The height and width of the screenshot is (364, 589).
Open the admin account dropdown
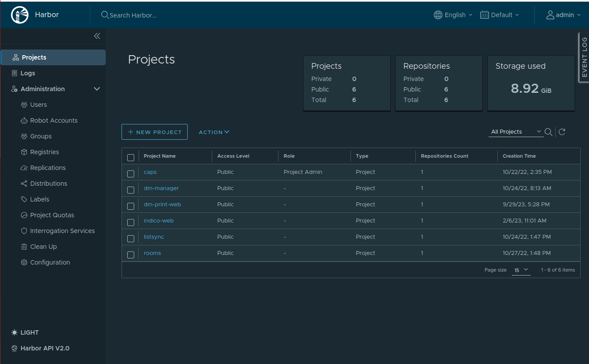pyautogui.click(x=564, y=15)
